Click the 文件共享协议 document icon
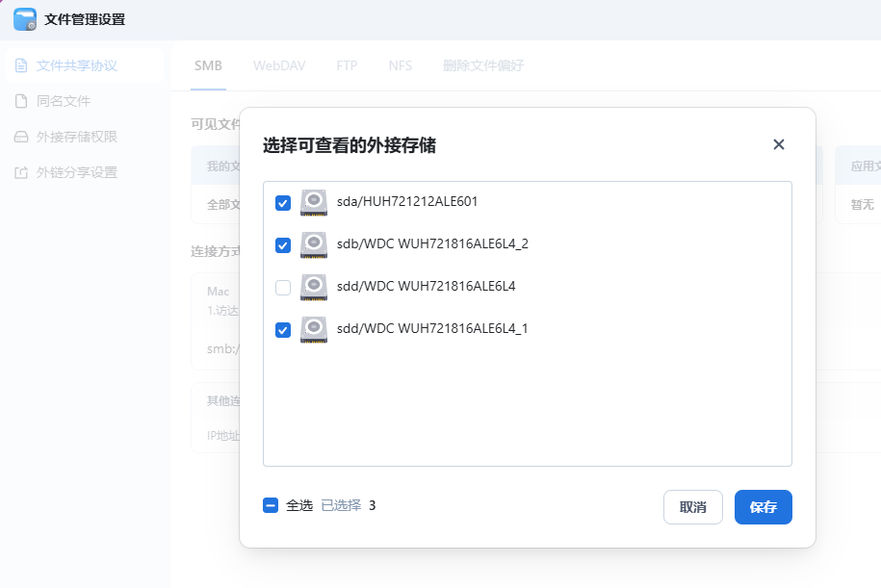Image resolution: width=881 pixels, height=588 pixels. pyautogui.click(x=21, y=65)
